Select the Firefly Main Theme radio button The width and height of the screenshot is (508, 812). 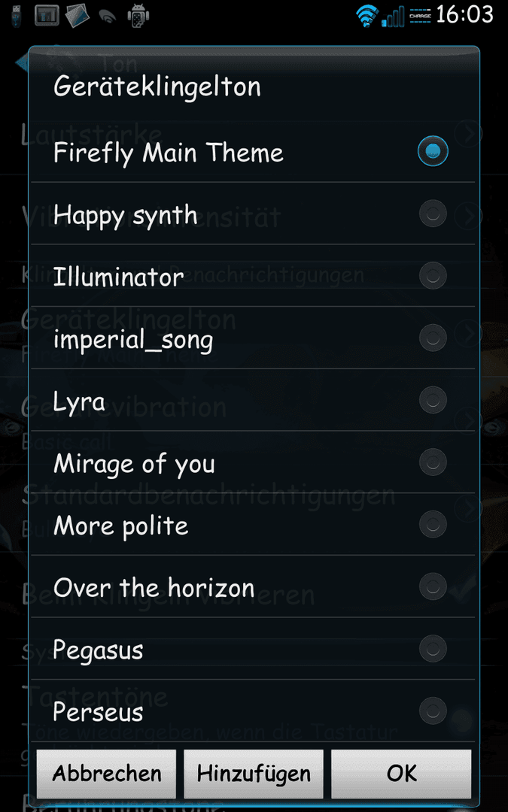tap(433, 151)
